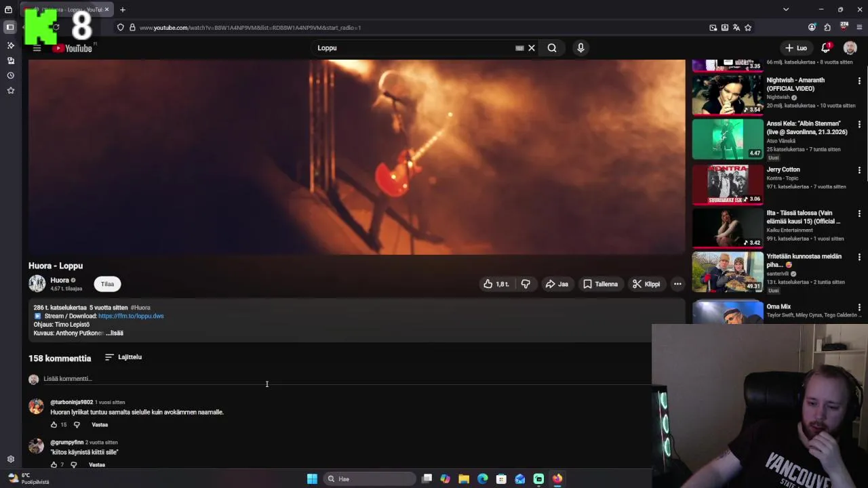
Task: Open Yritetään kunnostaa meidän piha video
Action: coord(728,272)
